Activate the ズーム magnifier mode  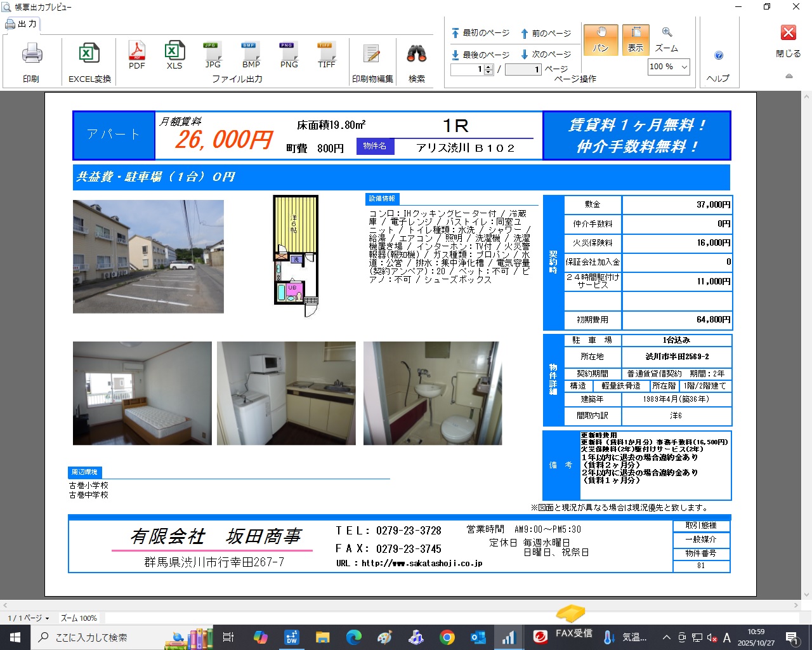click(x=667, y=39)
